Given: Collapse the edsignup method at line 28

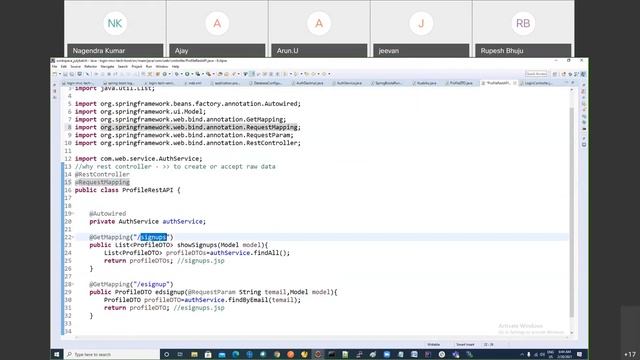Looking at the screenshot, I should point(73,284).
